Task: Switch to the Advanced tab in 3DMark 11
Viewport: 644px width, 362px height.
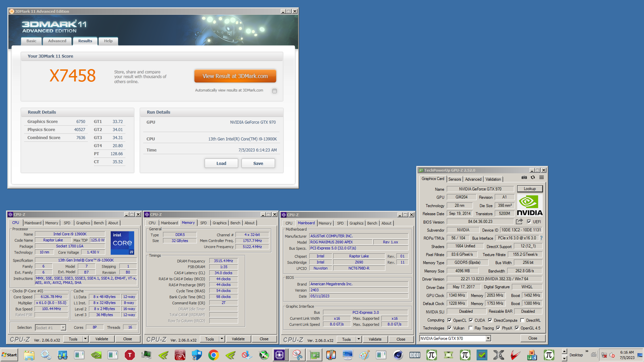Action: click(x=57, y=41)
